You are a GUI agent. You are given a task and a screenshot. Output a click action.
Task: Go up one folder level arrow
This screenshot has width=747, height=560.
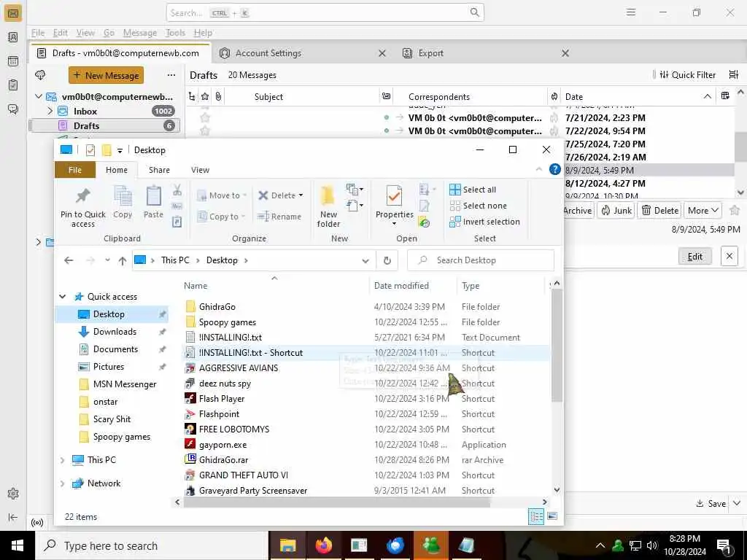[123, 260]
